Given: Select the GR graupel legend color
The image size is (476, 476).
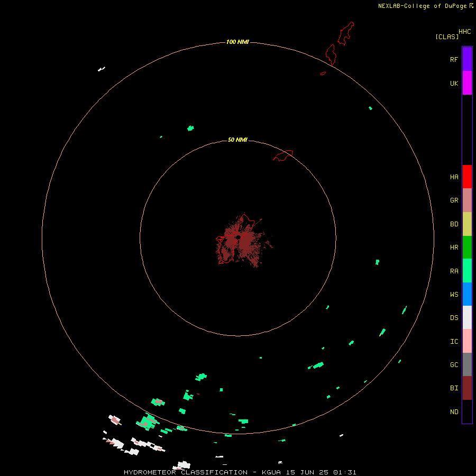Looking at the screenshot, I should tap(467, 200).
